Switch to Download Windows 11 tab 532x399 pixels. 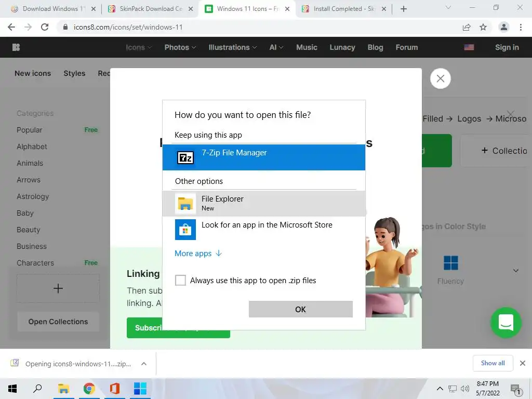[x=53, y=9]
